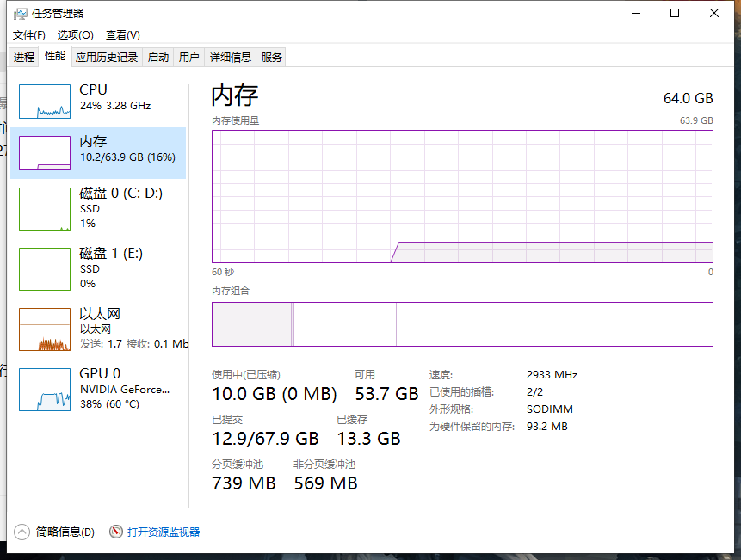Screen dimensions: 741x560
Task: Minimize the Task Manager window
Action: pos(636,13)
